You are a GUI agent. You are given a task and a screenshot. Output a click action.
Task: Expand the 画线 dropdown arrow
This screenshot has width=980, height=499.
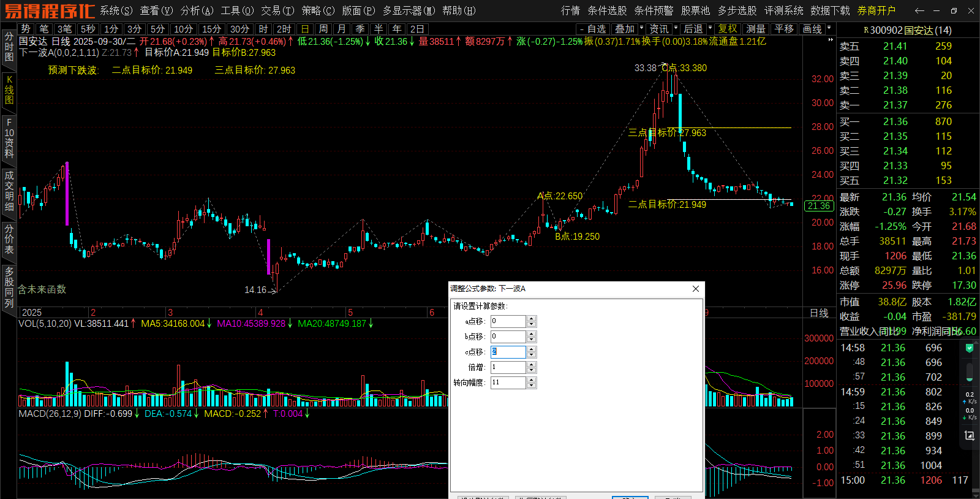click(x=829, y=28)
